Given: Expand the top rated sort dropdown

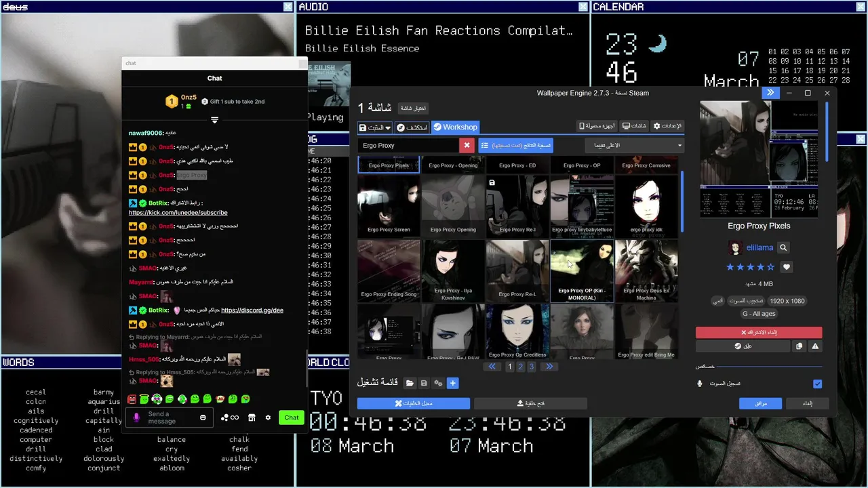Looking at the screenshot, I should (x=634, y=145).
